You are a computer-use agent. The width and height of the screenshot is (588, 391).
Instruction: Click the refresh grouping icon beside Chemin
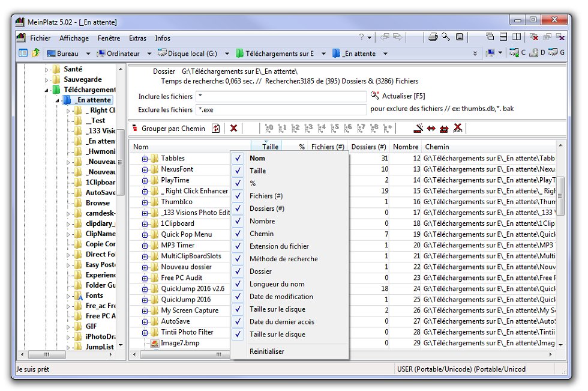click(x=215, y=129)
